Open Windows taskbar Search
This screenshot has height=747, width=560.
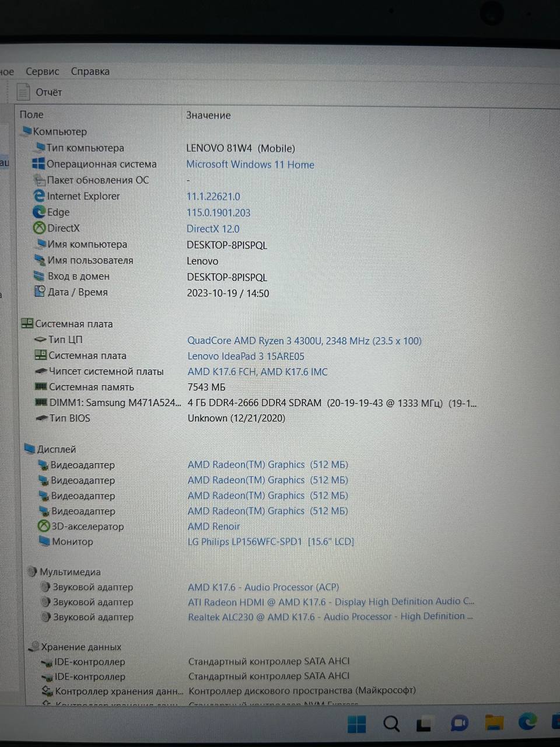click(x=391, y=724)
